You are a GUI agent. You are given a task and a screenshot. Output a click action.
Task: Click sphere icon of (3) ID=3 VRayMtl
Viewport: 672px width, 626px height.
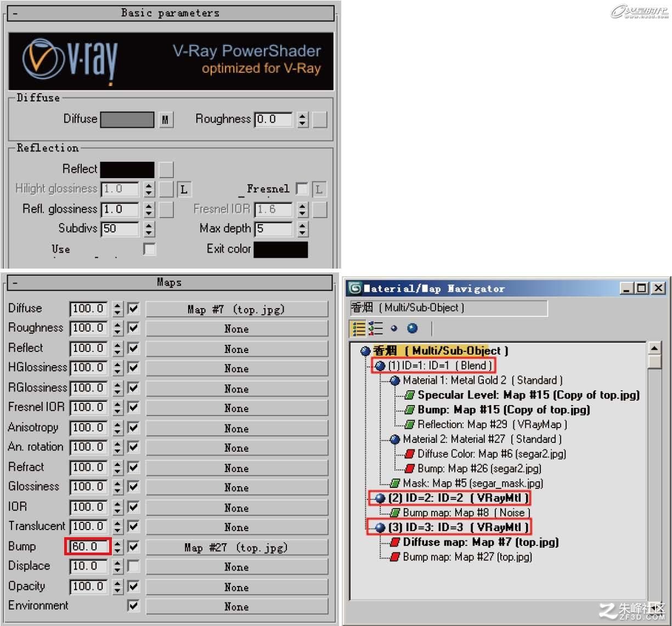coord(380,528)
